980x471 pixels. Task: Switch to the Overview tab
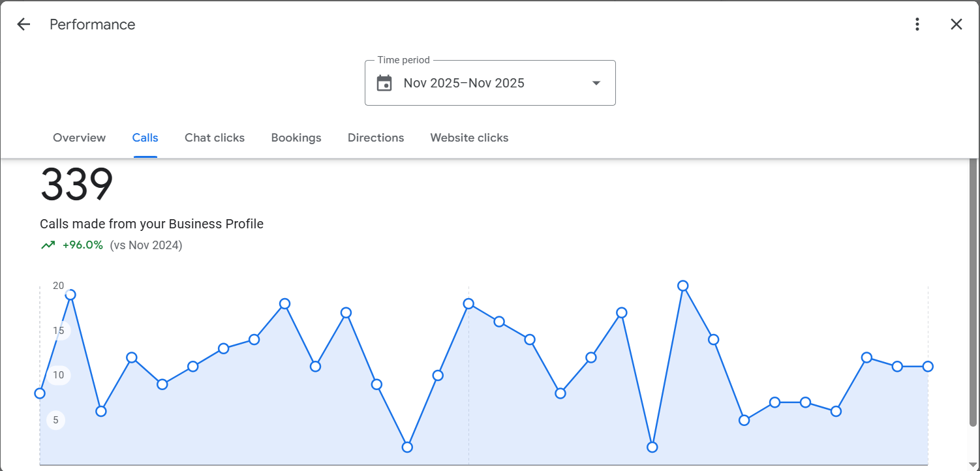[x=79, y=138]
